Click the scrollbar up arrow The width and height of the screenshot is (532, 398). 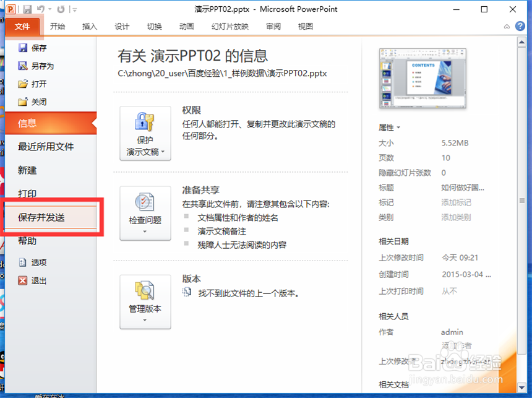pyautogui.click(x=522, y=42)
